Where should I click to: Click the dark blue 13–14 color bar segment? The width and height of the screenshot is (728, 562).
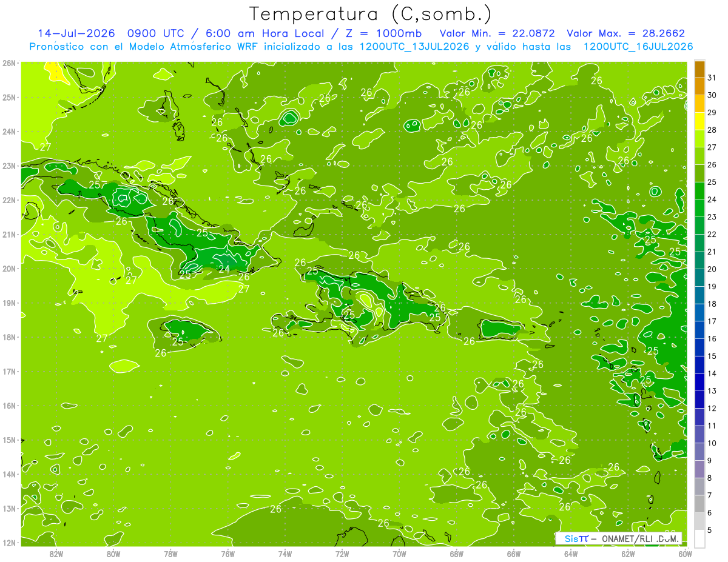click(699, 382)
